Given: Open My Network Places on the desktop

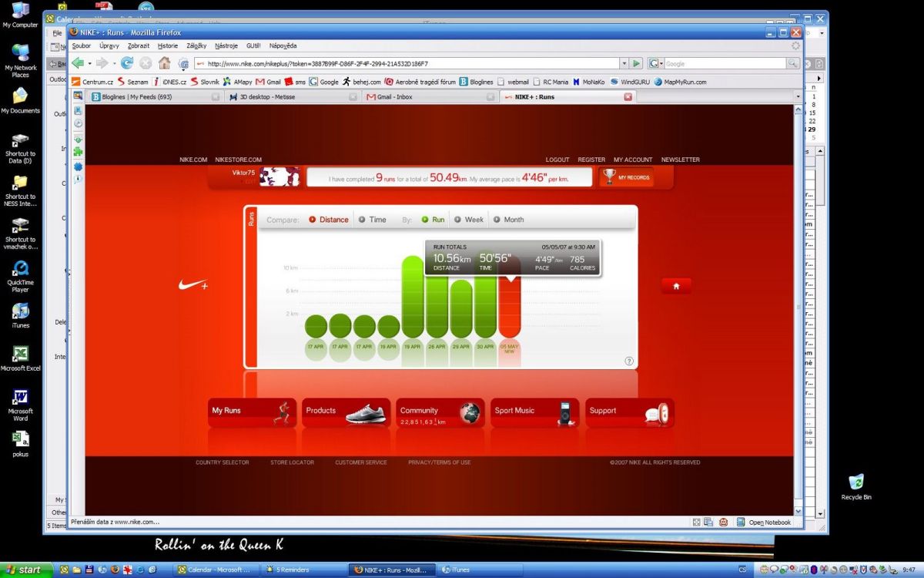Looking at the screenshot, I should point(20,61).
